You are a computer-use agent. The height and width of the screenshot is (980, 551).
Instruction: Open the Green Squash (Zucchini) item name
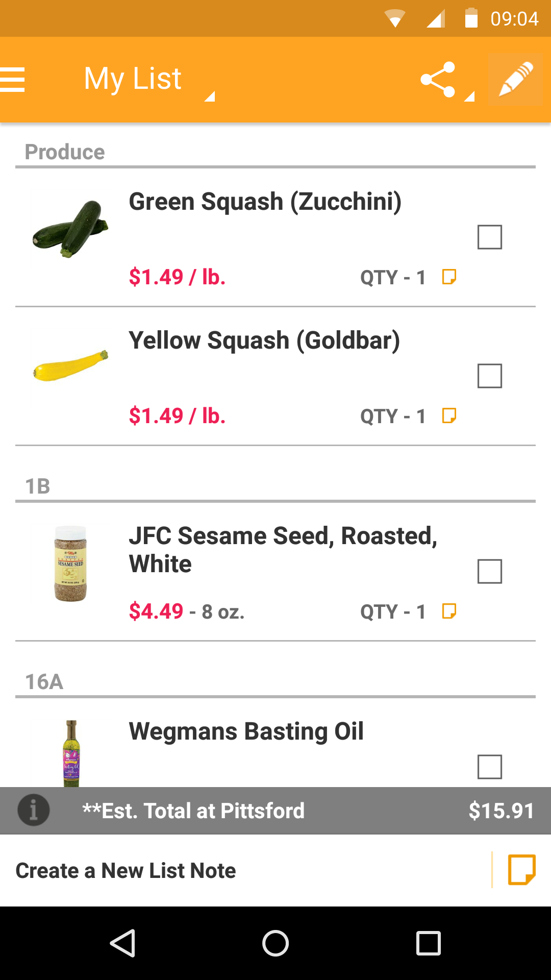265,202
